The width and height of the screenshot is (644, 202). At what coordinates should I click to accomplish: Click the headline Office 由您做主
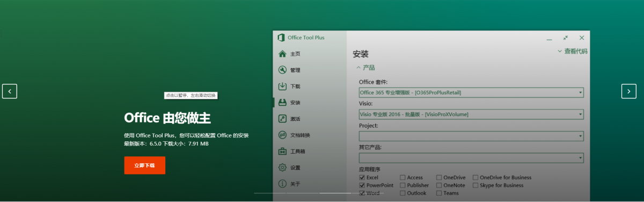point(167,118)
